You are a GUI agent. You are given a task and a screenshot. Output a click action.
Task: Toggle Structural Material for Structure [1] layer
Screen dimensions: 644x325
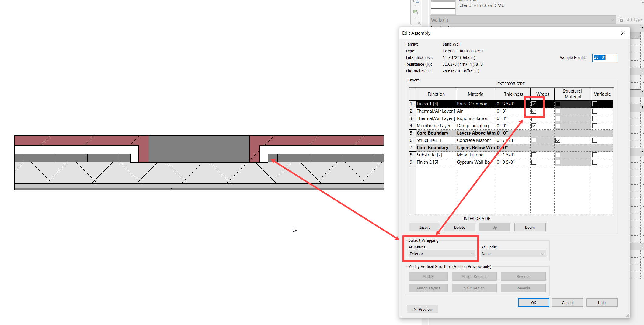click(558, 140)
